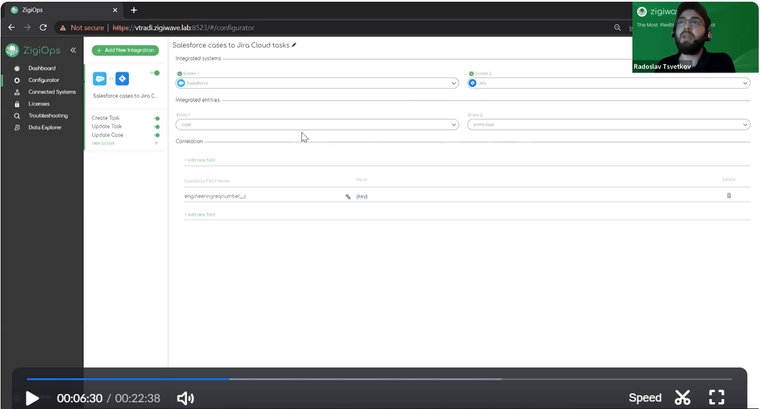The width and height of the screenshot is (760, 409).
Task: Mute the video volume
Action: pos(185,398)
